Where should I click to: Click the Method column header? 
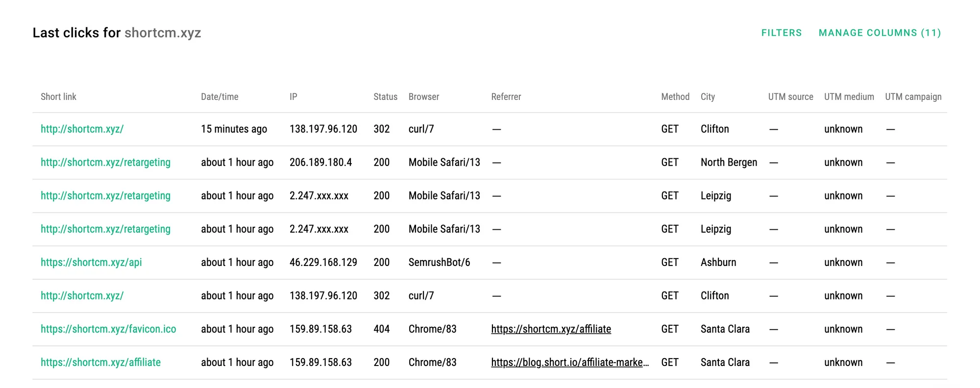pyautogui.click(x=675, y=97)
